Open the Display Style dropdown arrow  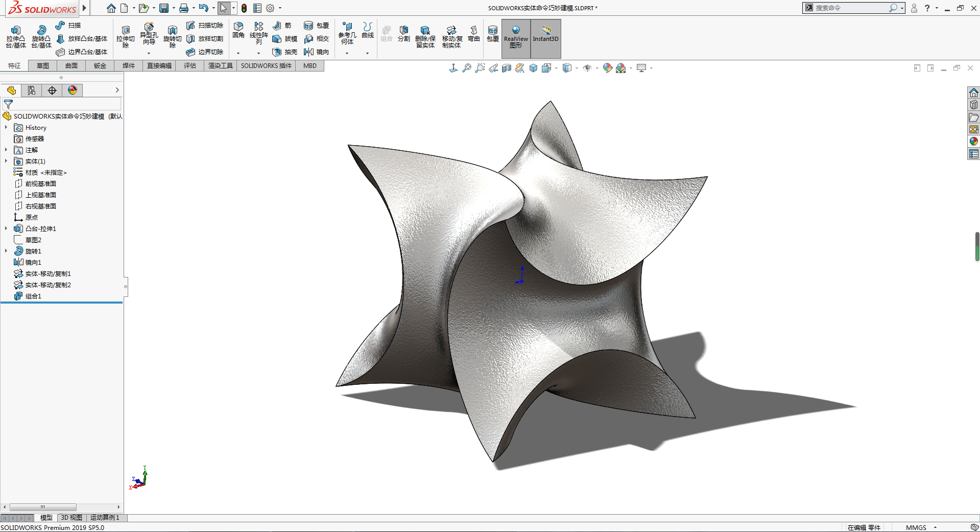(x=577, y=68)
